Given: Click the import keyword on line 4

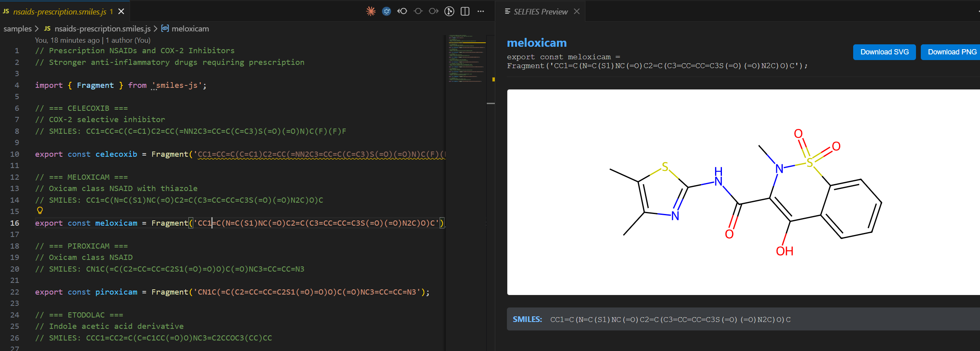Looking at the screenshot, I should click(49, 85).
